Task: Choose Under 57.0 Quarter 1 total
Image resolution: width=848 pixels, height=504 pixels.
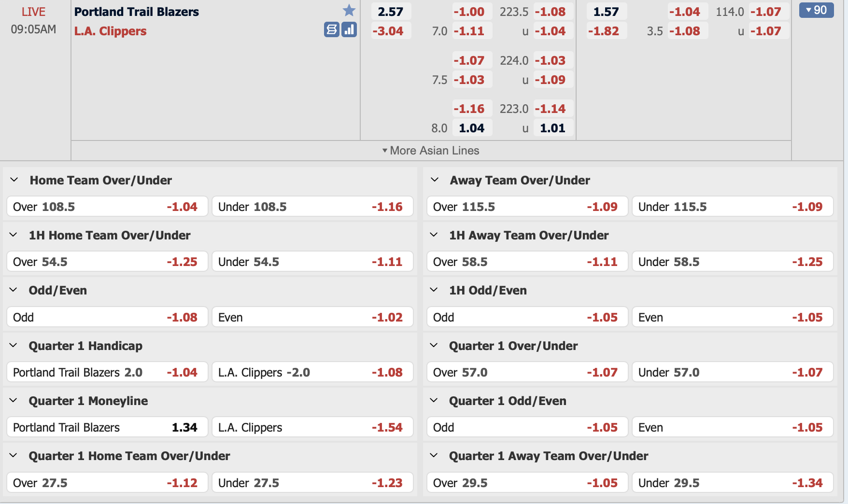Action: click(x=733, y=372)
